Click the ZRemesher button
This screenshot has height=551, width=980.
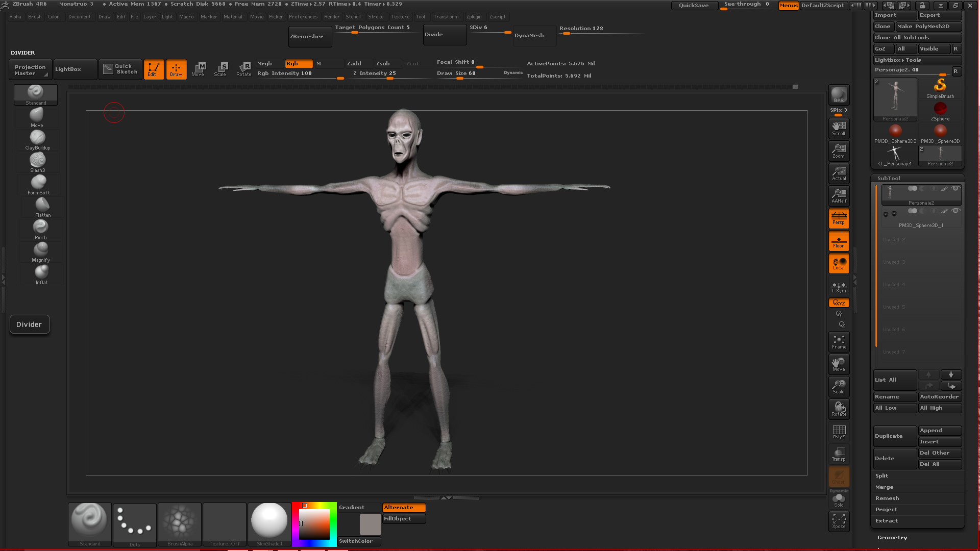point(309,37)
